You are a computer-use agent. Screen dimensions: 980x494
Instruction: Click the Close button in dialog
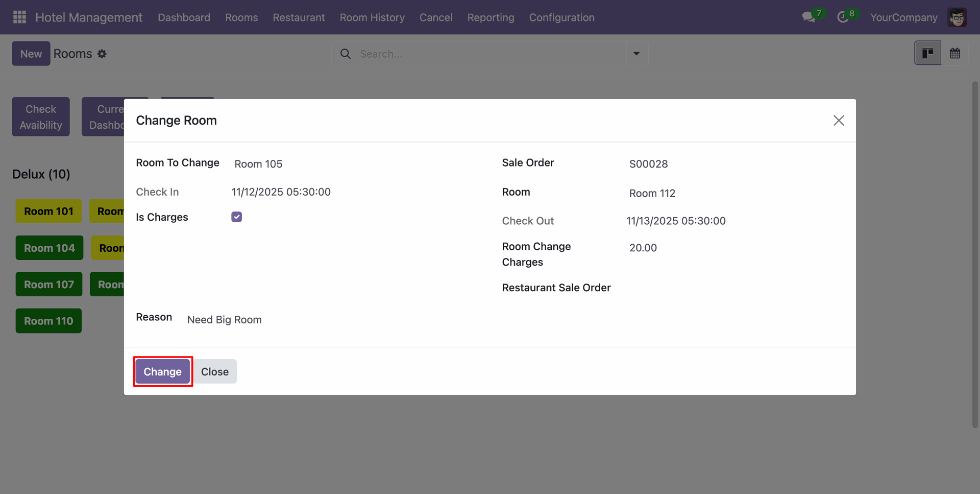pos(215,371)
